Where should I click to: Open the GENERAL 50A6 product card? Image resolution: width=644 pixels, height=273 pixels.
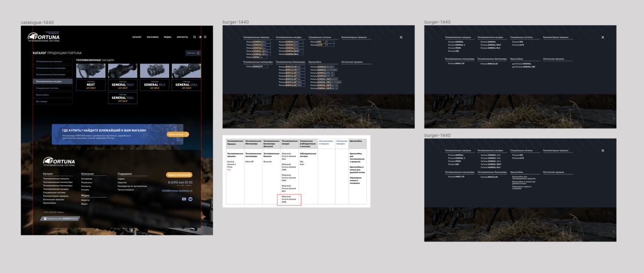pyautogui.click(x=123, y=98)
